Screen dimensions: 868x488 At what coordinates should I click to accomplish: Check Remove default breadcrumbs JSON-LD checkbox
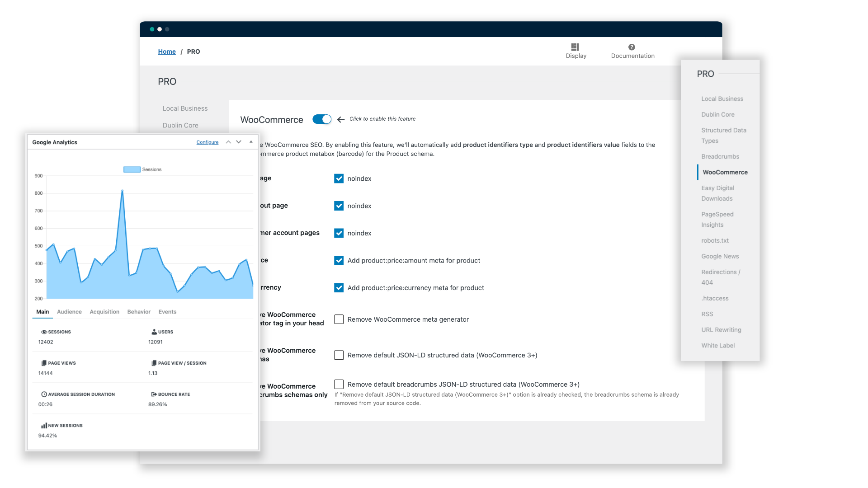[x=339, y=385]
